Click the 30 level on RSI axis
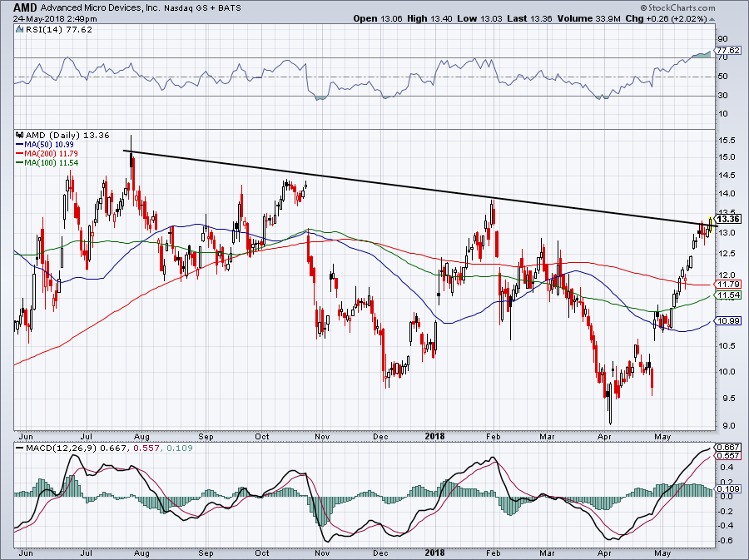Image resolution: width=749 pixels, height=560 pixels. 722,96
